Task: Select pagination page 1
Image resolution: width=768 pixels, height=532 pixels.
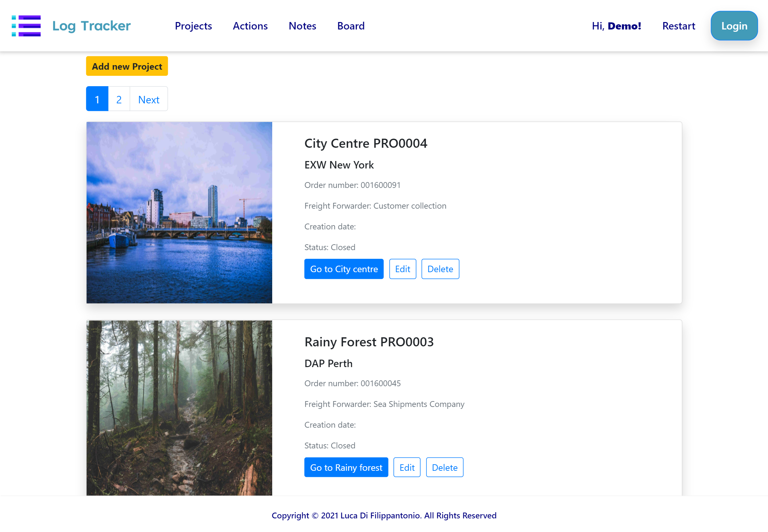Action: pyautogui.click(x=97, y=99)
